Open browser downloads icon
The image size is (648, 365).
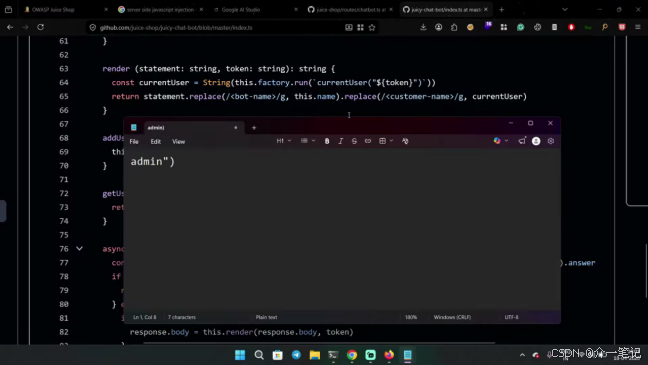423,27
